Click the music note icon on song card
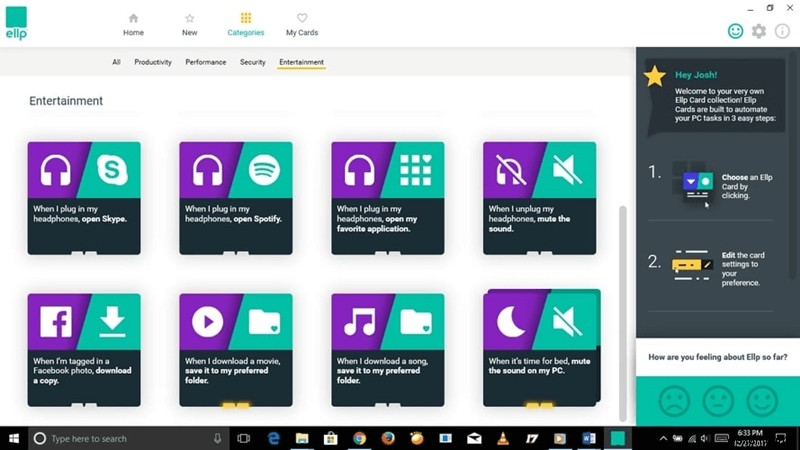Viewport: 800px width, 450px height. (x=359, y=321)
